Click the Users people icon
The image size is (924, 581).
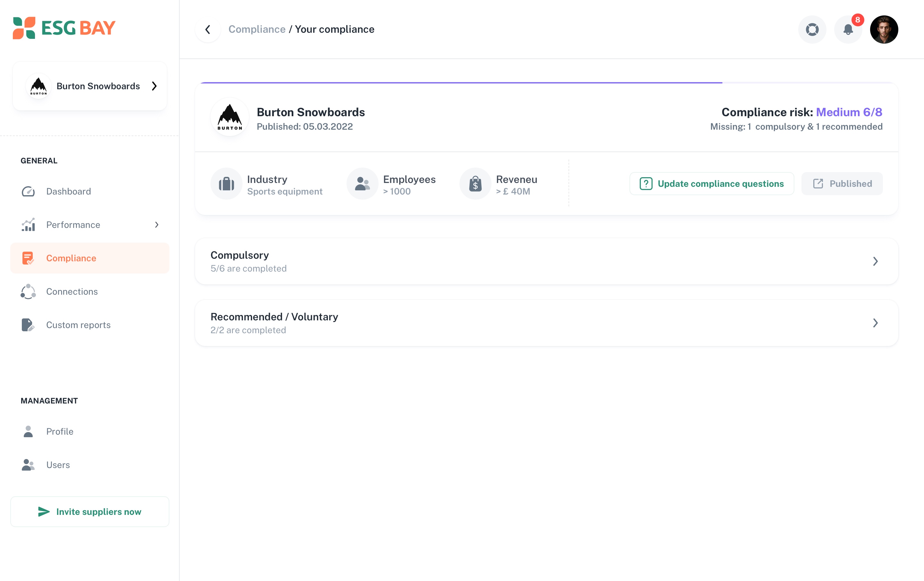[x=28, y=465]
